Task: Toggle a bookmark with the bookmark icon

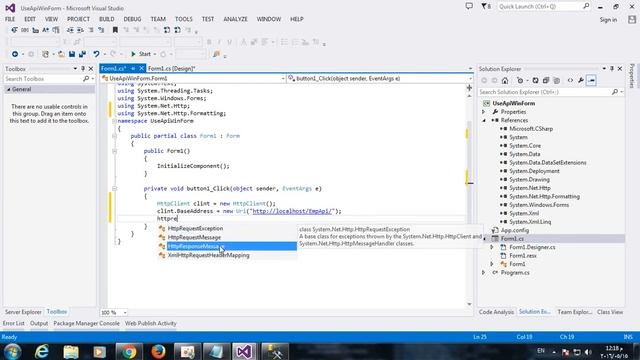Action: tap(115, 30)
